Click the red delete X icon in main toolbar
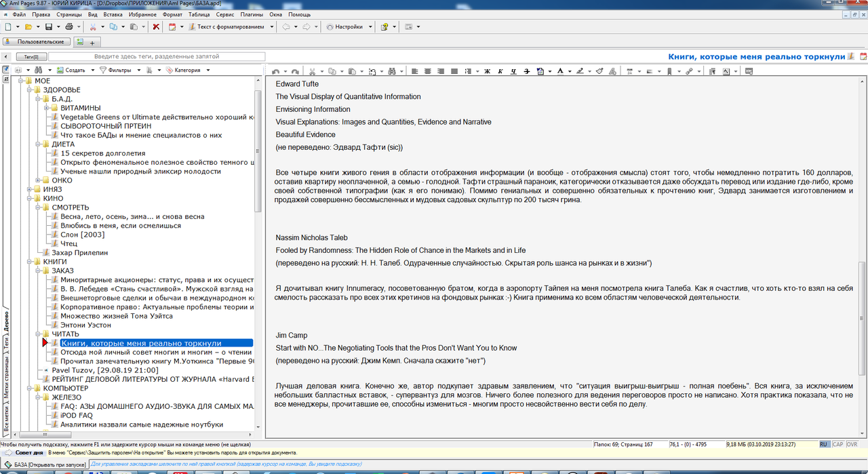Viewport: 868px width, 474px height. (156, 27)
